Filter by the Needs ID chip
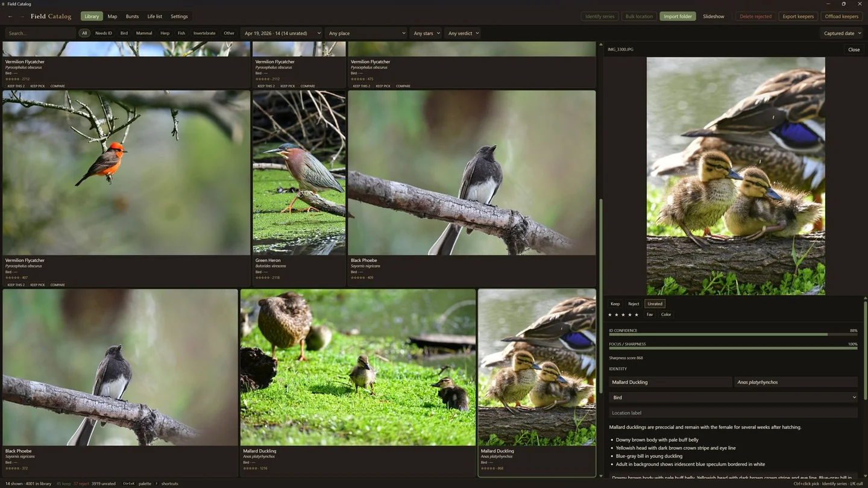The width and height of the screenshot is (868, 488). tap(104, 33)
